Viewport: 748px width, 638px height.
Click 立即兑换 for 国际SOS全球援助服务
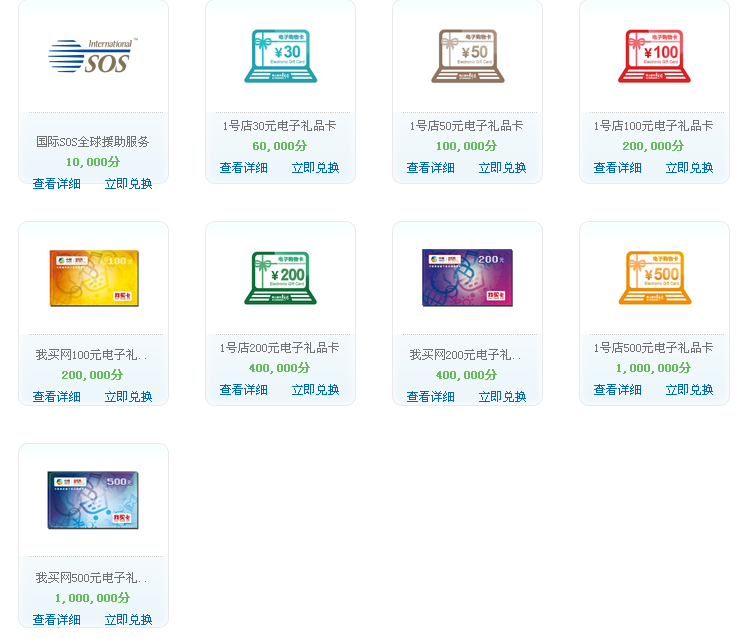128,184
